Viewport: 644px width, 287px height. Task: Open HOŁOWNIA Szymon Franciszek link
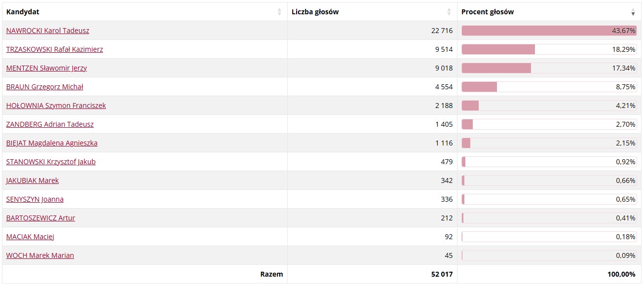tap(56, 106)
